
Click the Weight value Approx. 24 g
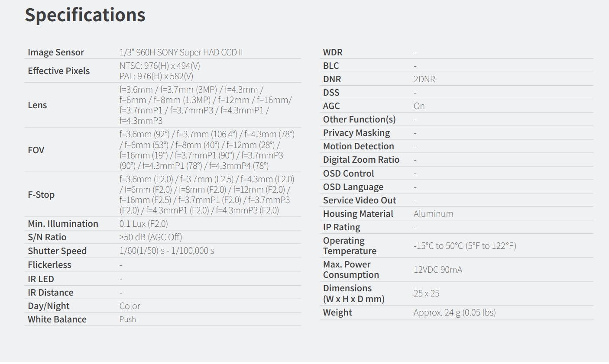coord(454,312)
